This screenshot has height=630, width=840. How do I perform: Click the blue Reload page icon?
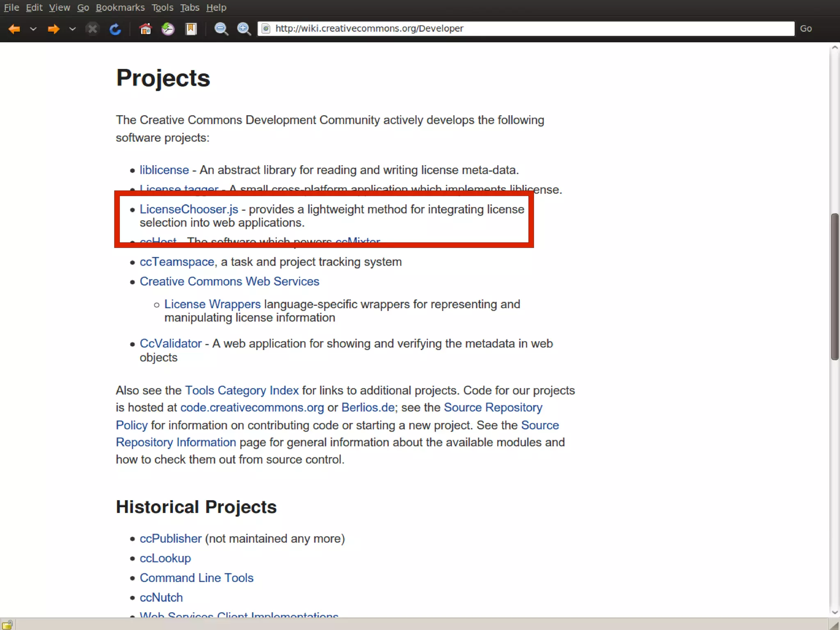[x=115, y=29]
